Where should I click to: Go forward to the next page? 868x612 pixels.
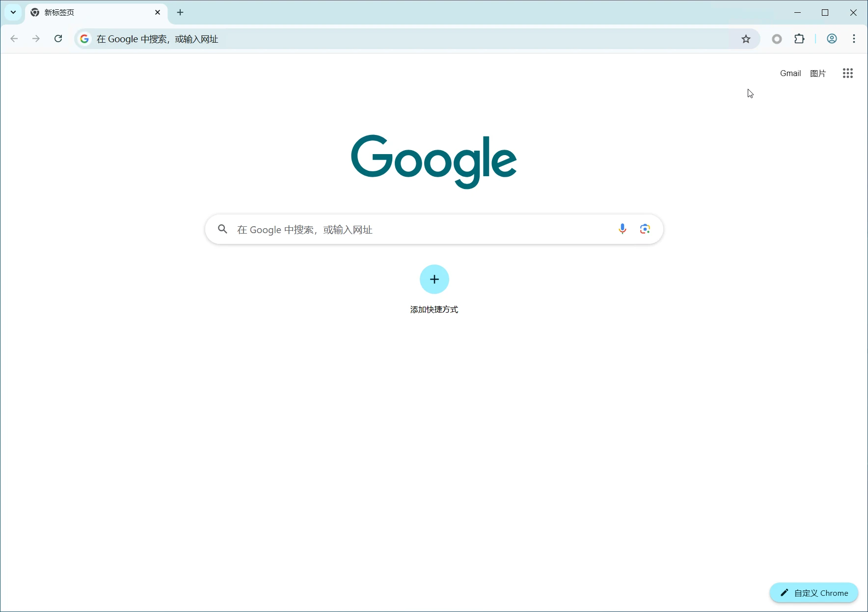36,39
